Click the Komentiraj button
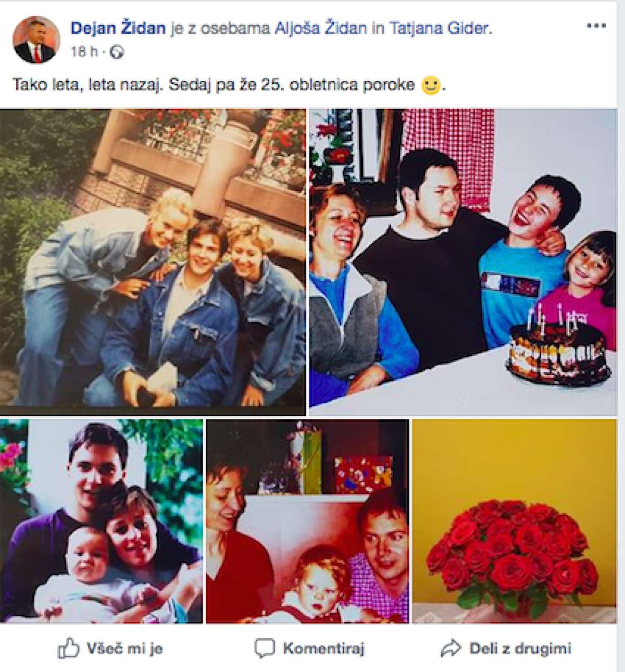The image size is (625, 672). (309, 649)
